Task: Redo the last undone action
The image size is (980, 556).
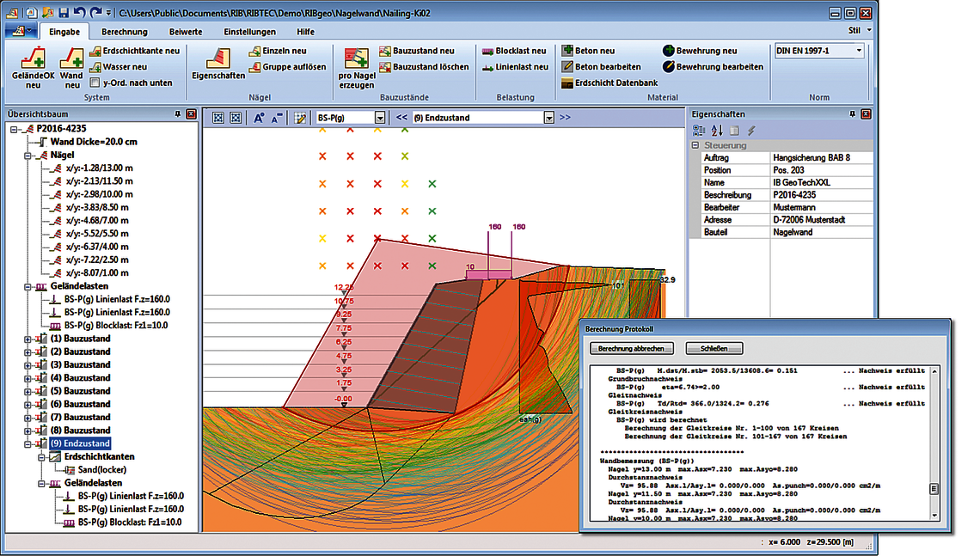Action: 95,13
